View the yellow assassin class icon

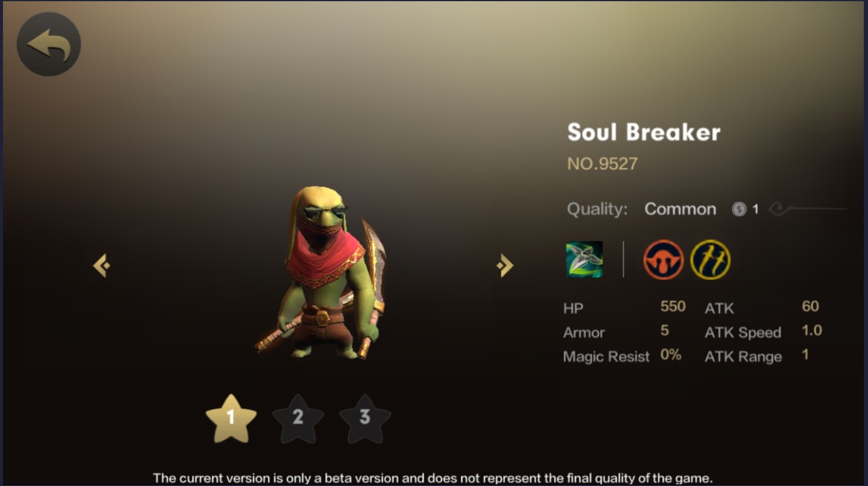(x=711, y=260)
